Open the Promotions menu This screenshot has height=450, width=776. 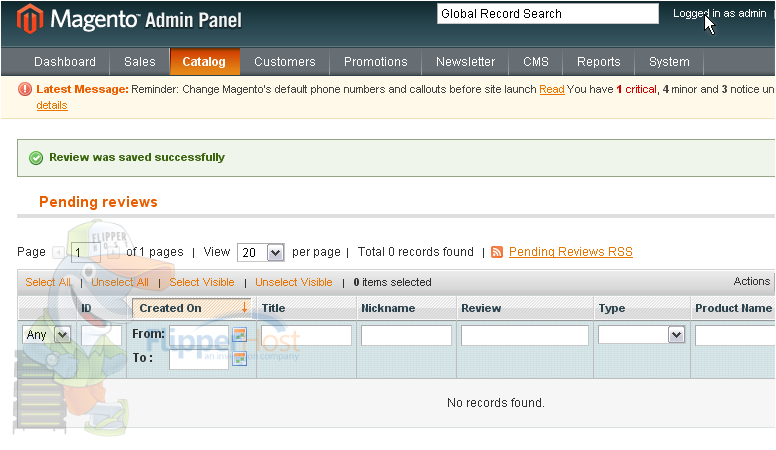click(376, 62)
